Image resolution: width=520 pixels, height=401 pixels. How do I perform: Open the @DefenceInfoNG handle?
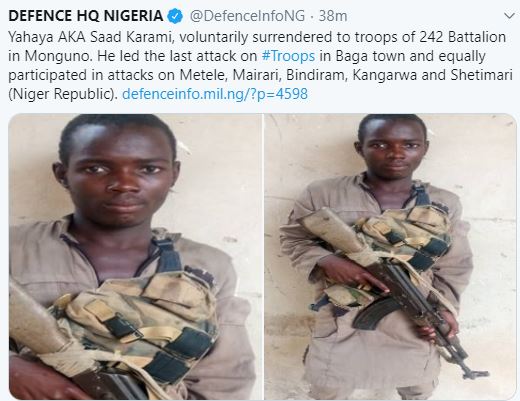click(x=247, y=16)
